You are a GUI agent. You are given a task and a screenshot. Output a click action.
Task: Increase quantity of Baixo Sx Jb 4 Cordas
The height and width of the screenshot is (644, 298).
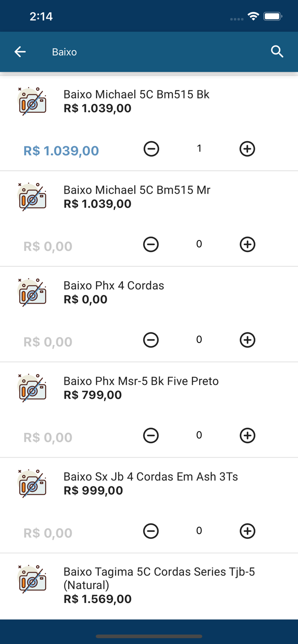tap(247, 531)
